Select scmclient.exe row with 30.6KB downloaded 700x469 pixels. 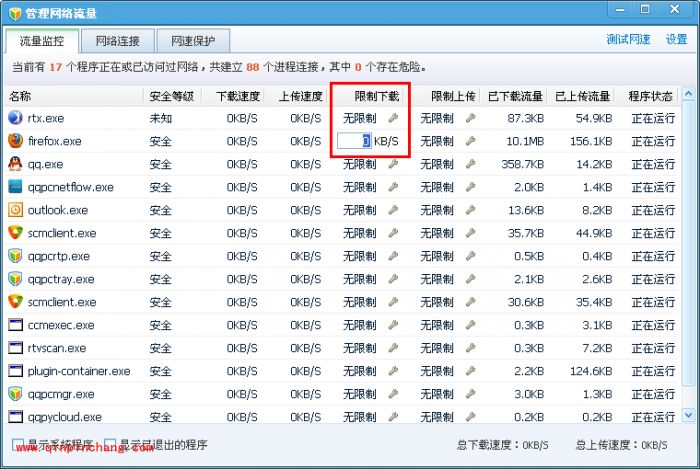point(342,302)
